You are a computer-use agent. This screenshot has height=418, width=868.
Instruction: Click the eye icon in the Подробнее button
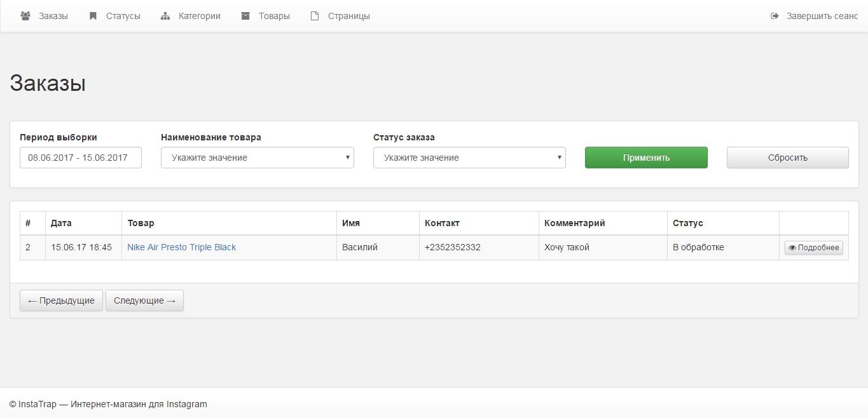pyautogui.click(x=792, y=248)
